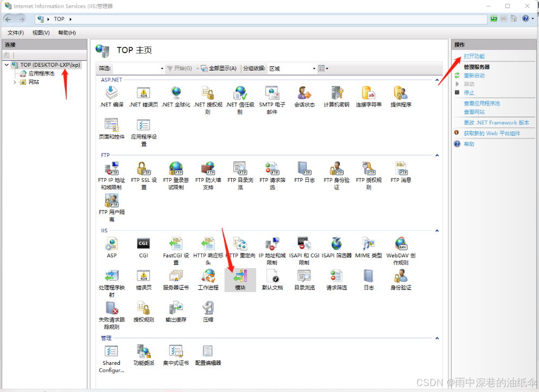Select the ASP feature icon
Viewport: 539px width, 392px height.
(x=111, y=243)
